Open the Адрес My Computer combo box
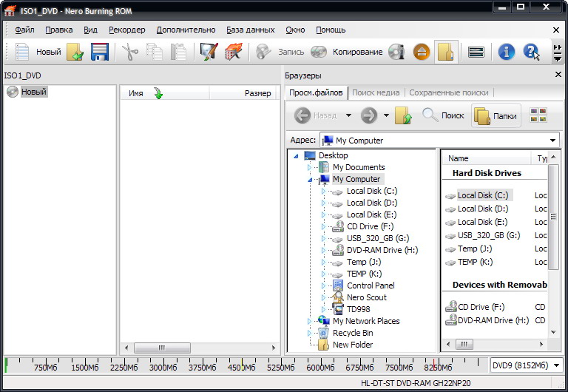This screenshot has height=392, width=568. pos(440,141)
